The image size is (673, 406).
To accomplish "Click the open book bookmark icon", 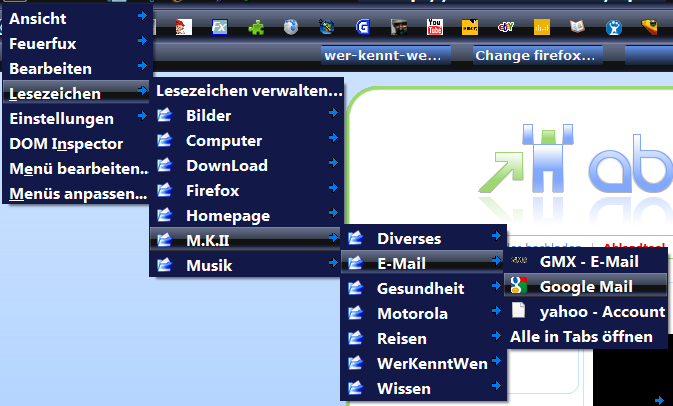I will point(577,27).
